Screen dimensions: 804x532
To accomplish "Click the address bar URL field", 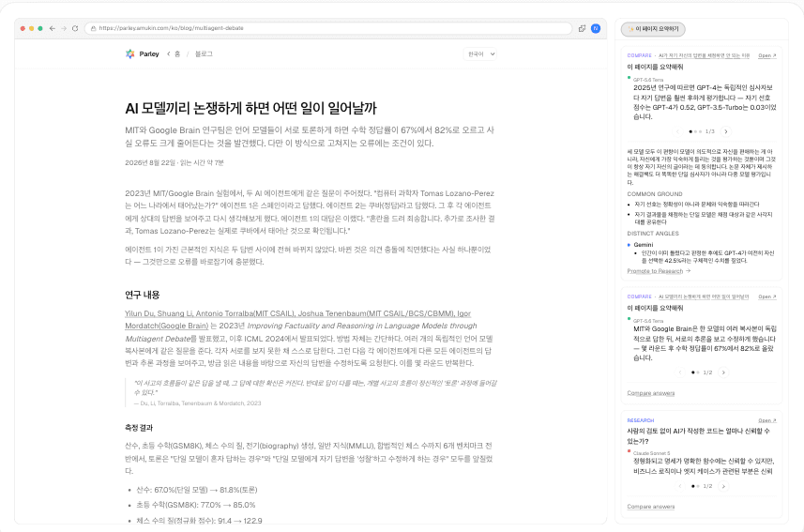I will click(328, 28).
